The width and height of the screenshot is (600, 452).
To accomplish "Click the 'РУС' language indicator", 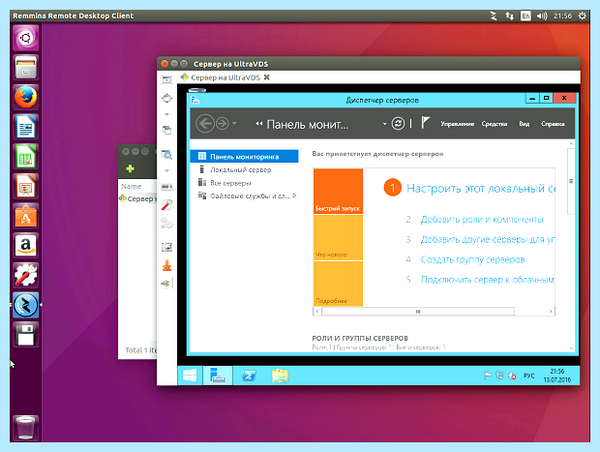I will tap(529, 376).
